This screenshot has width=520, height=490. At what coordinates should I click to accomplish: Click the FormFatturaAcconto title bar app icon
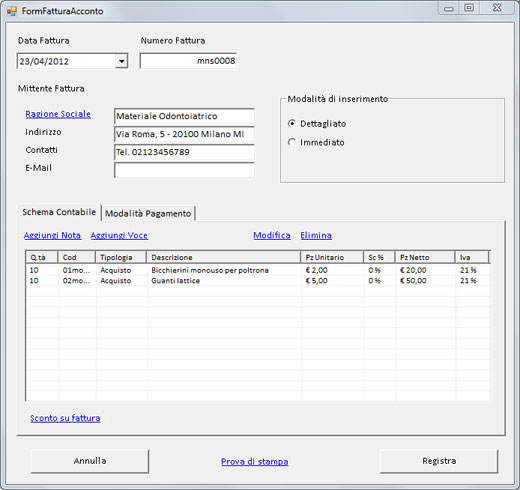(x=12, y=11)
